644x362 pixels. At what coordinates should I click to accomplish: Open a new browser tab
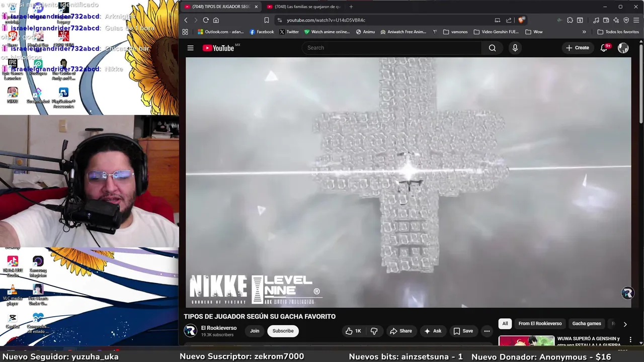tap(351, 7)
